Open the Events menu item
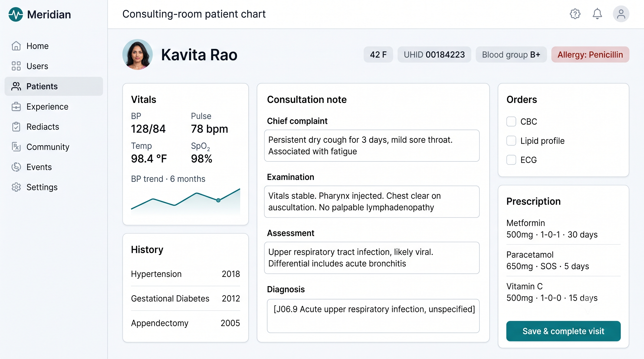Viewport: 644px width, 359px height. pos(54,167)
